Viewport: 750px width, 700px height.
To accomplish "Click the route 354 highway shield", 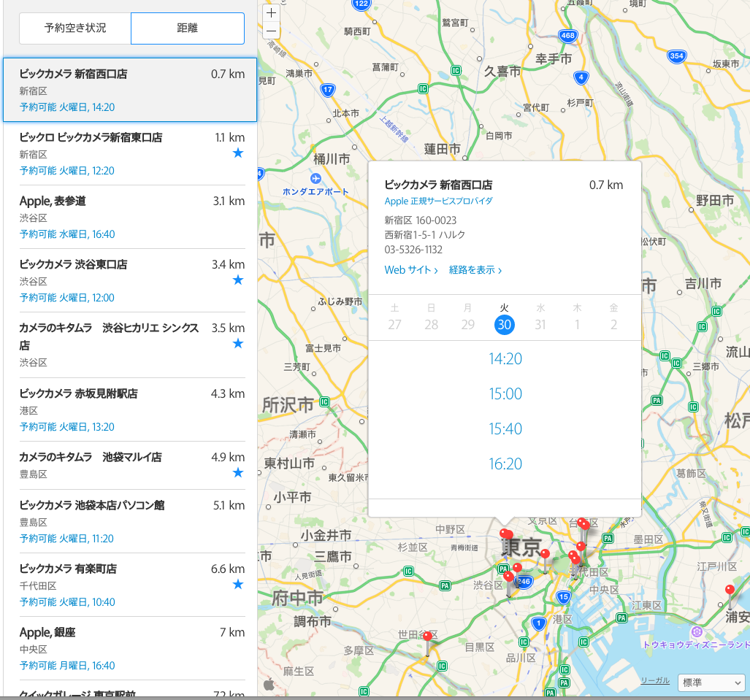I will tap(676, 56).
